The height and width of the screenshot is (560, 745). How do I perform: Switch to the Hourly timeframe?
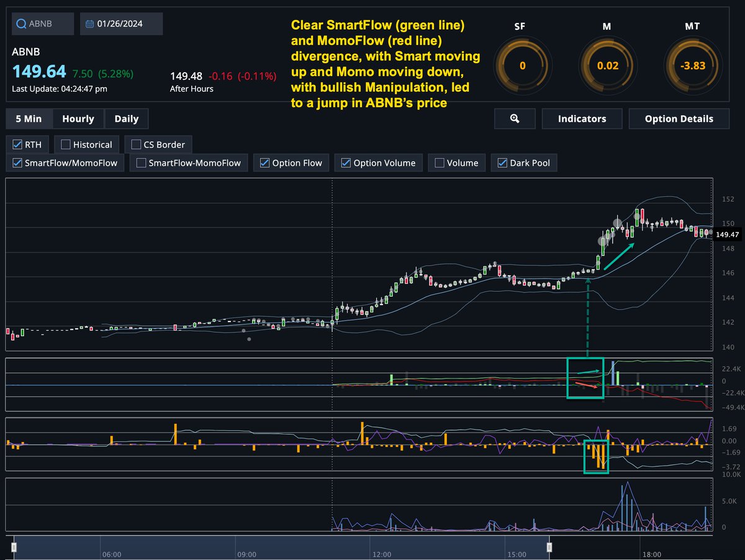pyautogui.click(x=78, y=119)
